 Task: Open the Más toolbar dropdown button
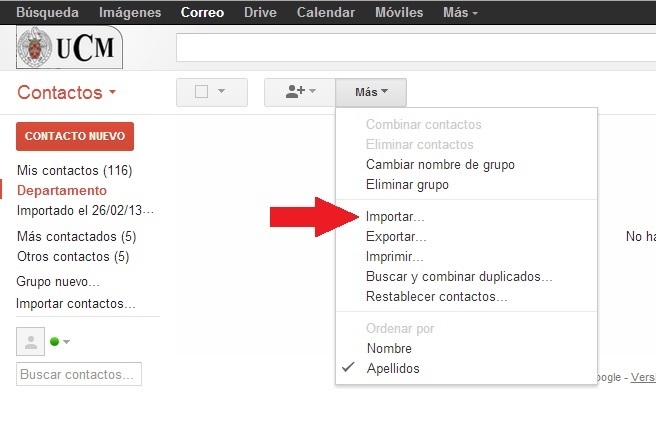tap(371, 92)
